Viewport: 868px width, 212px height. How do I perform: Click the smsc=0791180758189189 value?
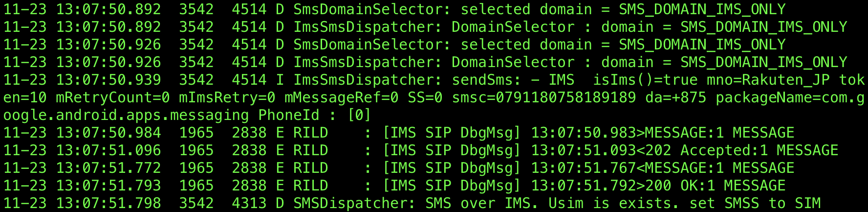[544, 97]
